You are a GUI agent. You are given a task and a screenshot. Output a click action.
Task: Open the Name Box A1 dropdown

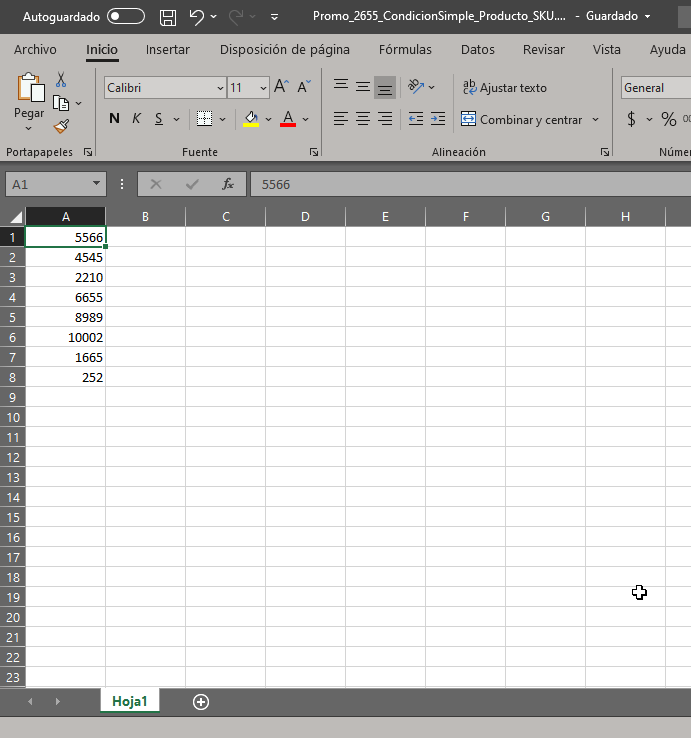tap(96, 184)
